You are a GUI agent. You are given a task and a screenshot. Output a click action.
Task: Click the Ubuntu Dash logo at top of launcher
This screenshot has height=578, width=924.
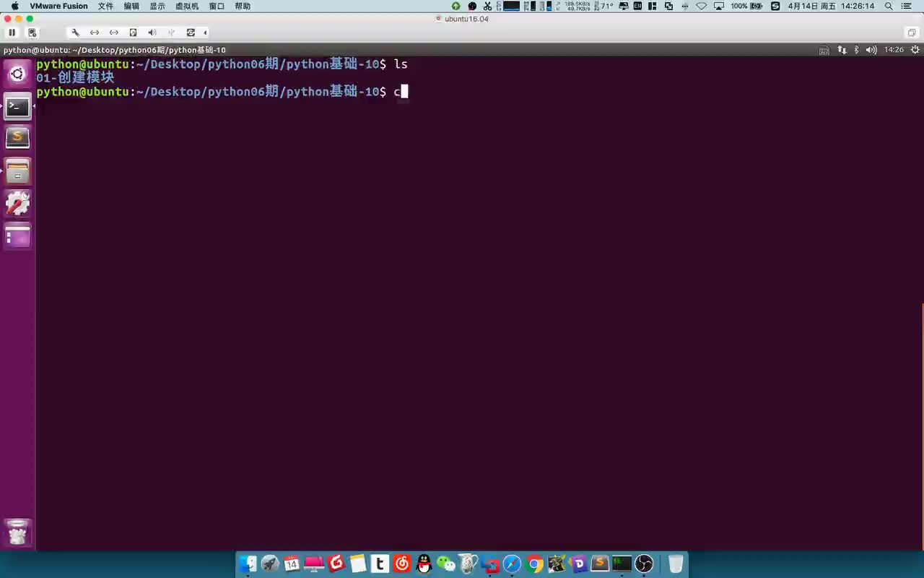click(x=17, y=73)
